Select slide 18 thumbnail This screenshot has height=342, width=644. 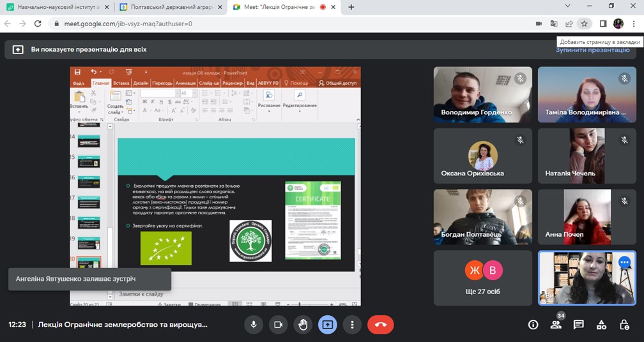pyautogui.click(x=89, y=223)
